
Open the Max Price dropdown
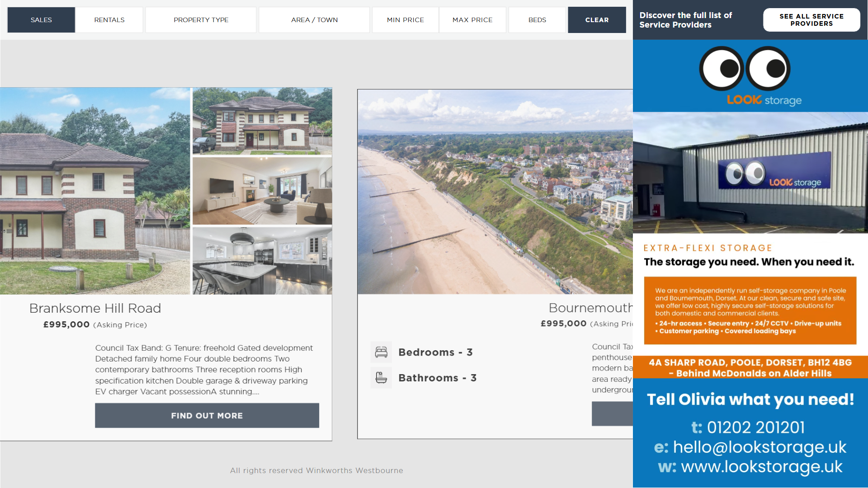(x=472, y=20)
